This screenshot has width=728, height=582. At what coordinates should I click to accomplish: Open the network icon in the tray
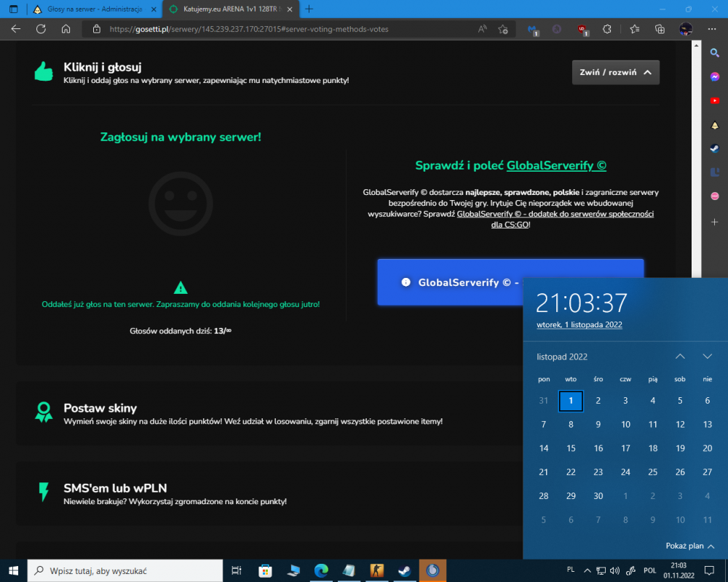(x=601, y=570)
